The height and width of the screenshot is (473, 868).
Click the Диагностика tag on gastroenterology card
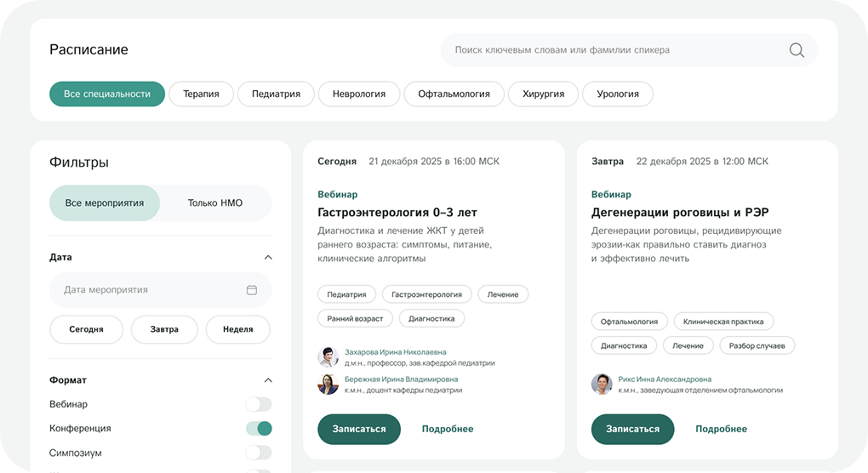click(431, 319)
